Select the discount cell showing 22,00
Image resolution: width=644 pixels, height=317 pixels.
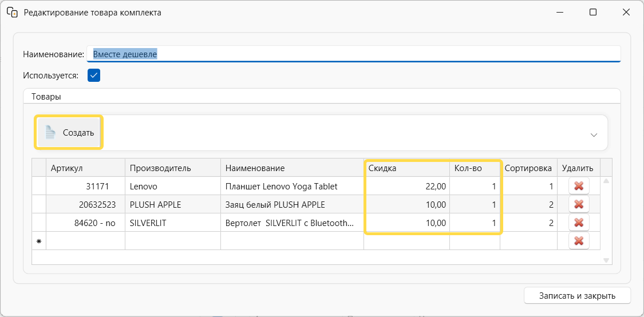pyautogui.click(x=406, y=186)
